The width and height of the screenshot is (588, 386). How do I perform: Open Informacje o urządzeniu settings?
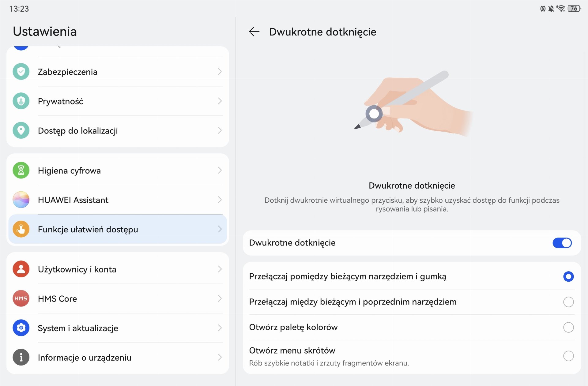click(x=118, y=357)
